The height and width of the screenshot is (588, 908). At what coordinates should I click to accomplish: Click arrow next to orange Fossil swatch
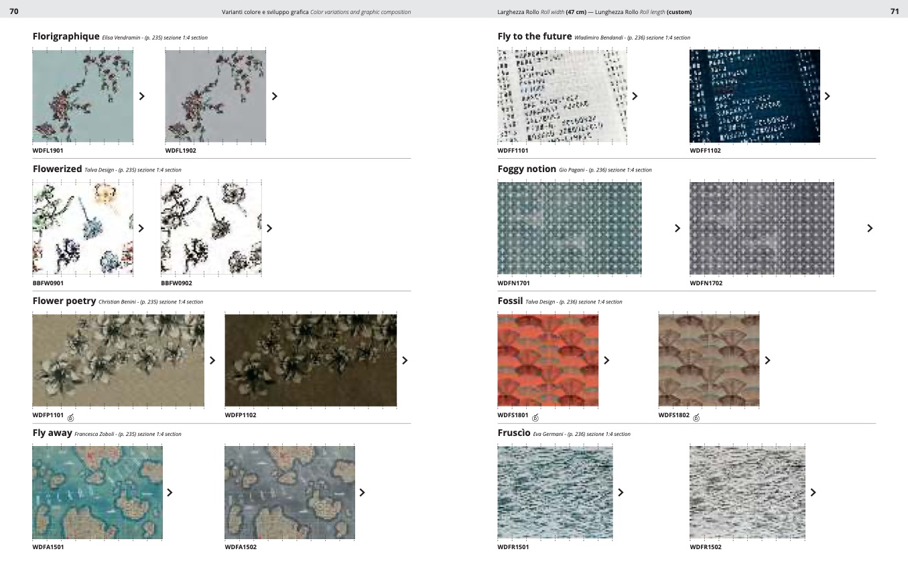point(606,360)
